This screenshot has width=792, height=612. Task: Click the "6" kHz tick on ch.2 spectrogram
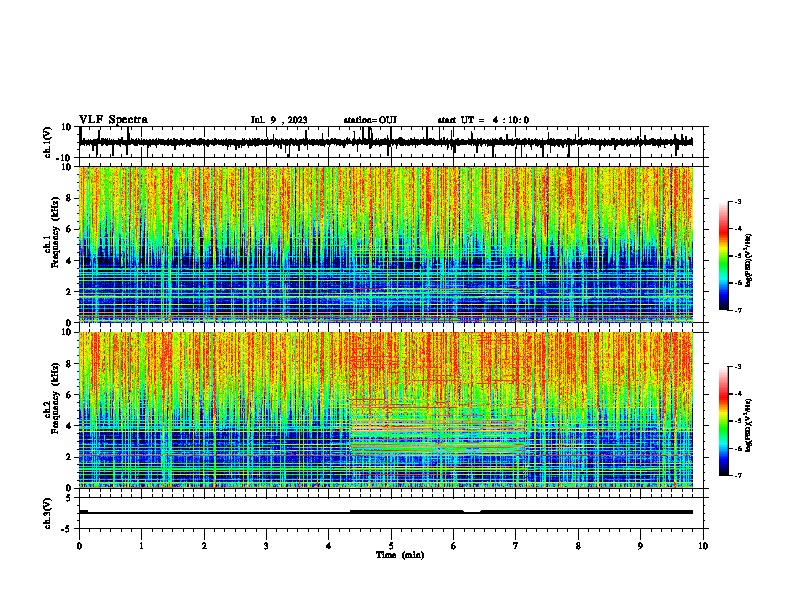[69, 394]
